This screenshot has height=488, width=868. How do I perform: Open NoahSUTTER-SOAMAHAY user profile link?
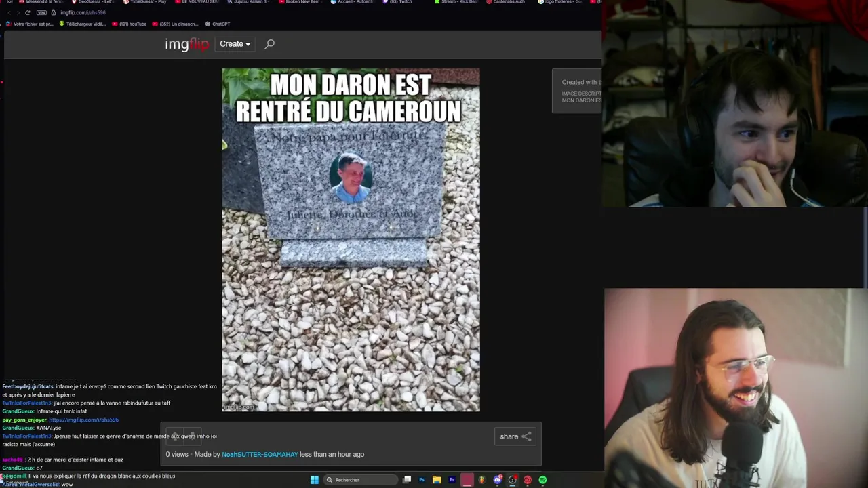(x=260, y=454)
